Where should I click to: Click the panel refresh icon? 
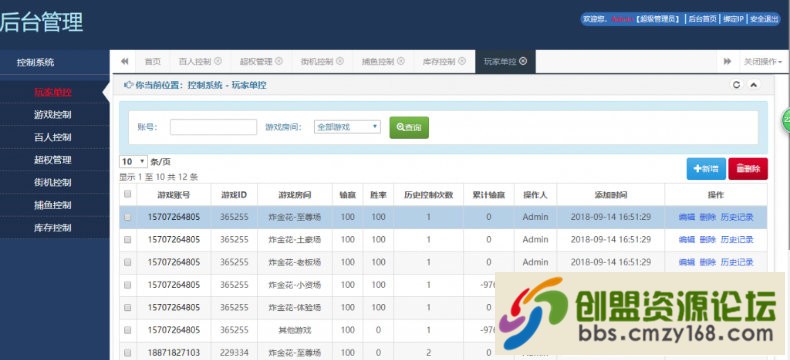click(736, 85)
